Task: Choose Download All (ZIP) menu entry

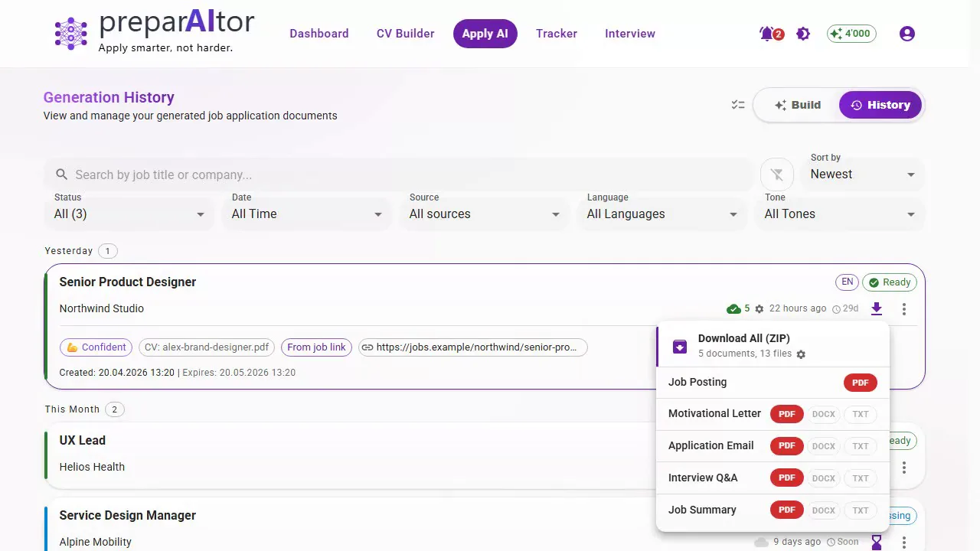Action: point(773,346)
